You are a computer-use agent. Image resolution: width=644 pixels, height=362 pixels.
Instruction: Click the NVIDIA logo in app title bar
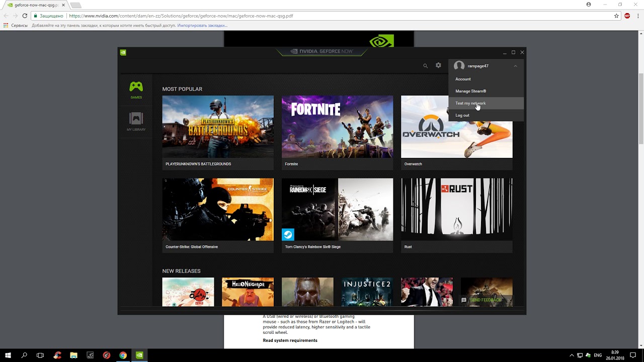123,52
